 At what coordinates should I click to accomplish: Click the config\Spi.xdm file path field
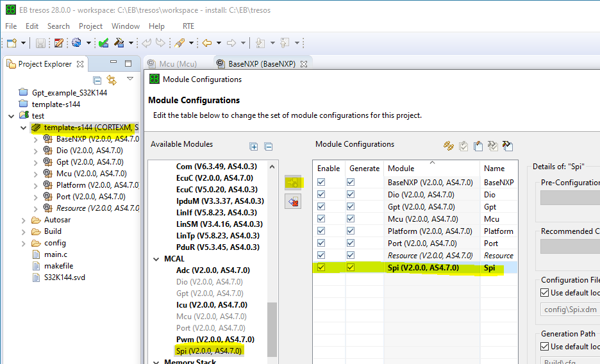(x=566, y=311)
